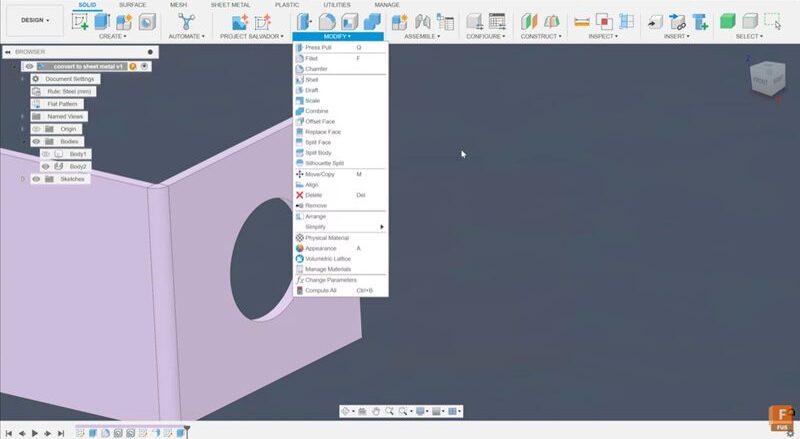
Task: Toggle visibility of Sketches folder
Action: tap(36, 179)
